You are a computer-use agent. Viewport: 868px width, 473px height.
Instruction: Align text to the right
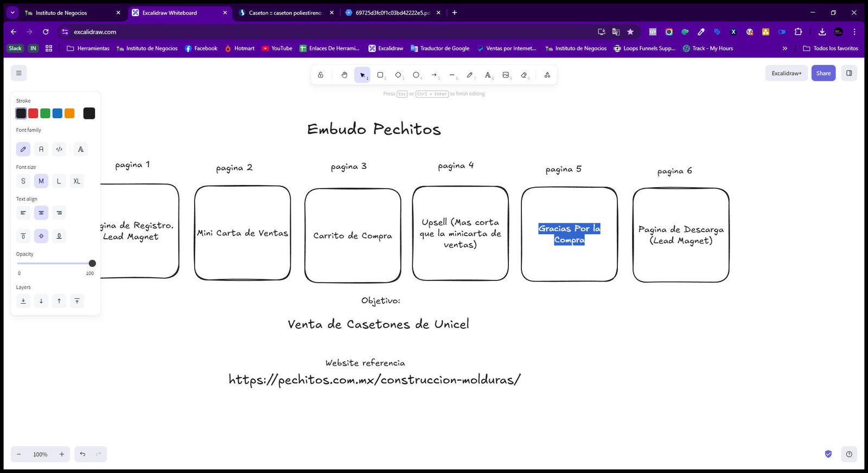59,213
